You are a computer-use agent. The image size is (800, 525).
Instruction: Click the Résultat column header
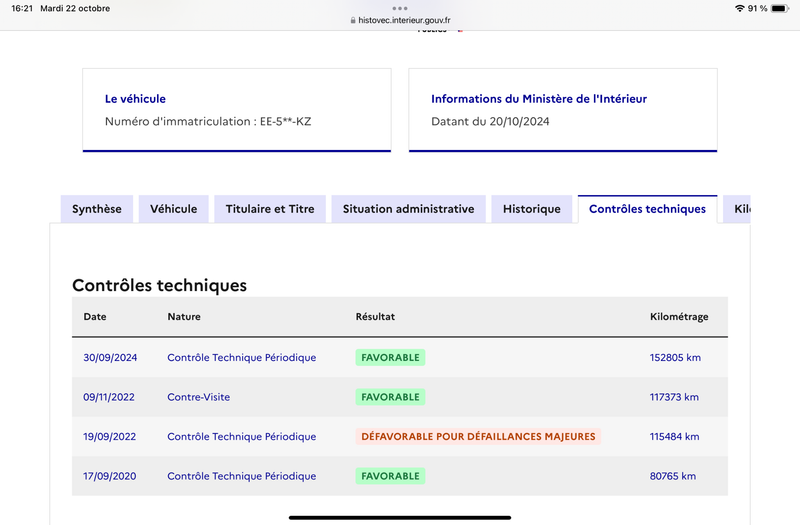375,316
